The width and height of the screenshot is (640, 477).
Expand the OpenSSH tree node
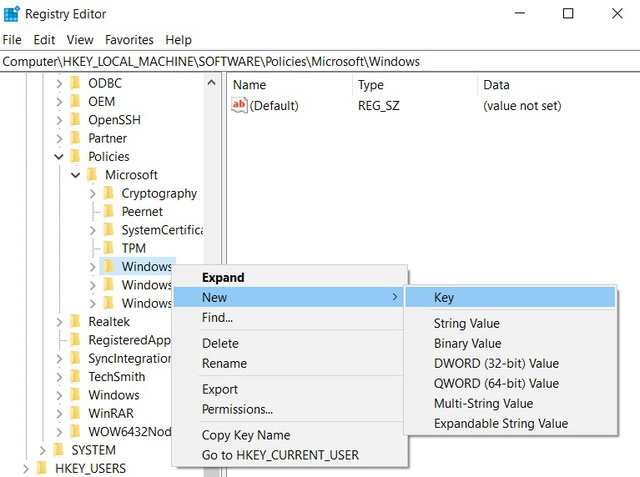pyautogui.click(x=59, y=120)
